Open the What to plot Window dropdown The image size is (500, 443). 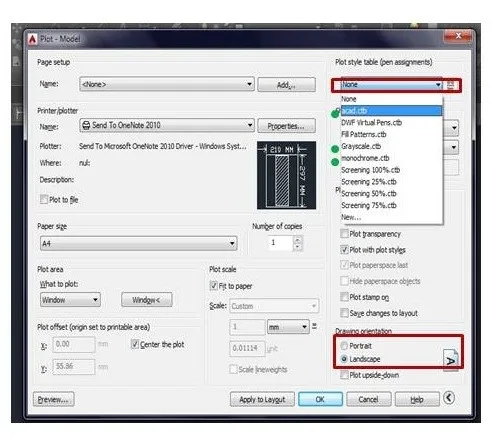click(x=70, y=300)
